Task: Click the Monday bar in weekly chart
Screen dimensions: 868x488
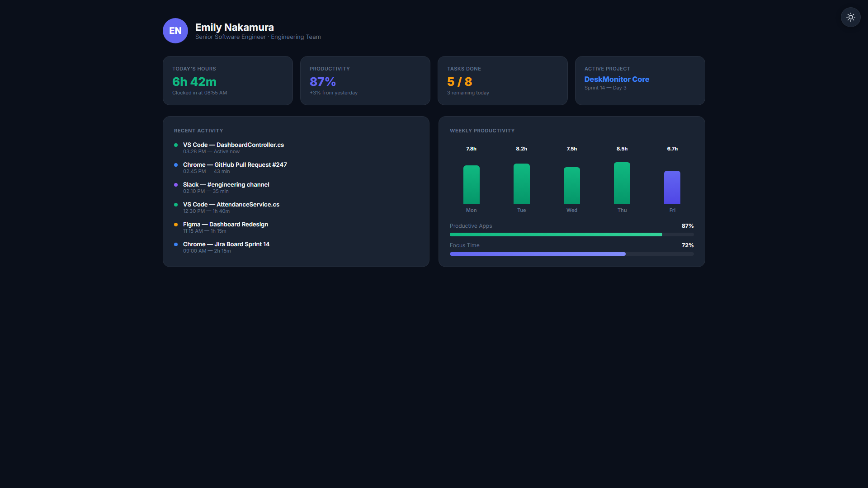Action: pyautogui.click(x=471, y=185)
